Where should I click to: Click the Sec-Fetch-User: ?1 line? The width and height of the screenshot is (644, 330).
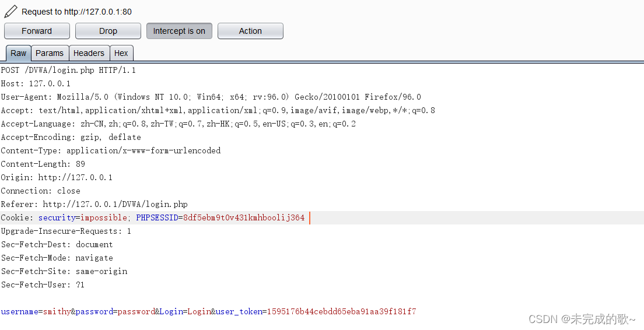click(43, 285)
